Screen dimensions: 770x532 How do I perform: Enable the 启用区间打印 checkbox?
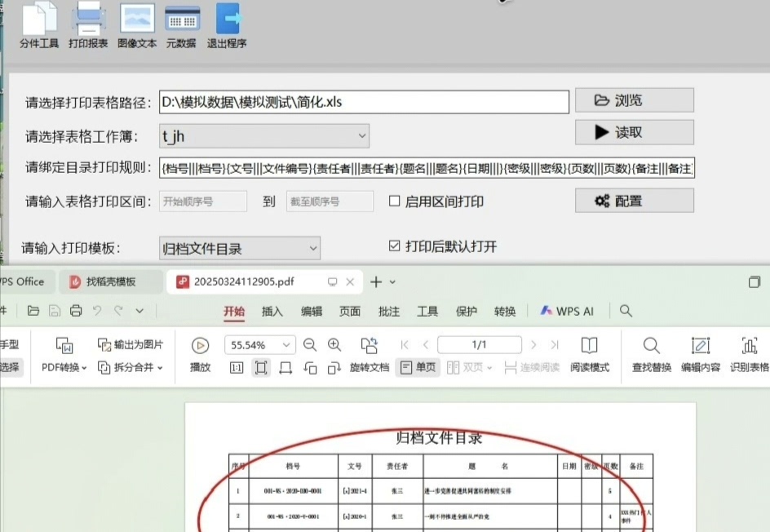click(x=395, y=201)
